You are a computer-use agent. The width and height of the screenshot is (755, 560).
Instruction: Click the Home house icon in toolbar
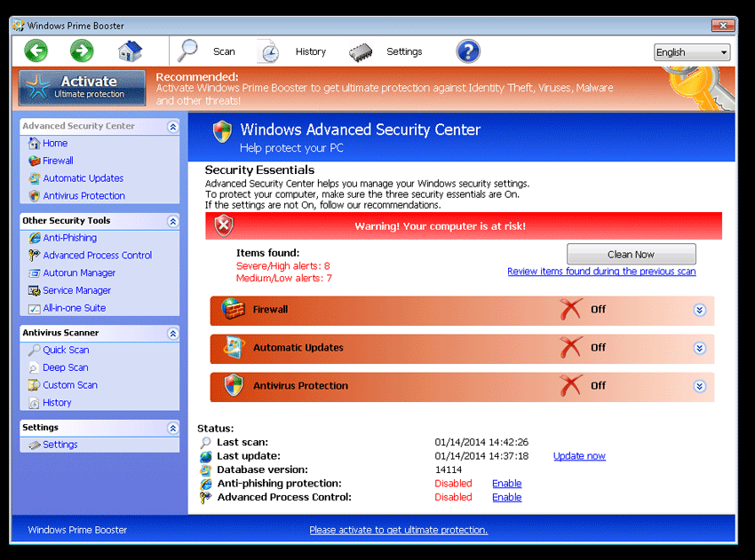pyautogui.click(x=130, y=51)
